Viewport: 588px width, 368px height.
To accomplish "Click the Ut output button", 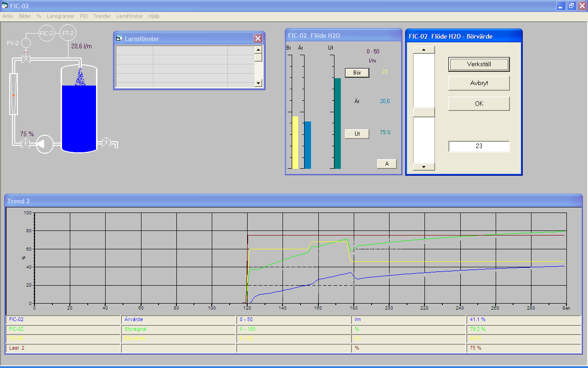I will 357,134.
